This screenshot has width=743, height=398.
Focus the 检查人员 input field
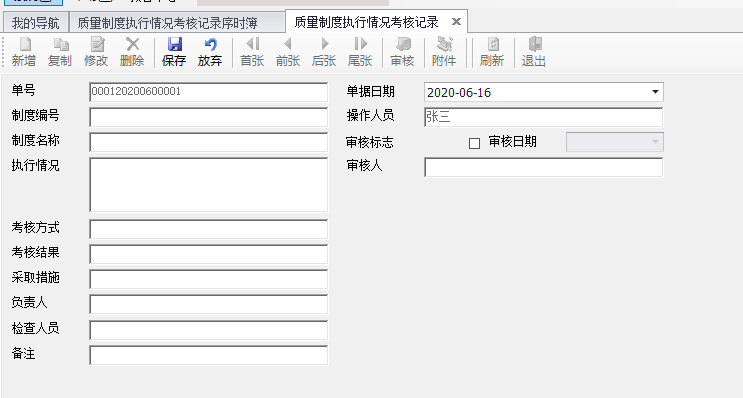[208, 330]
